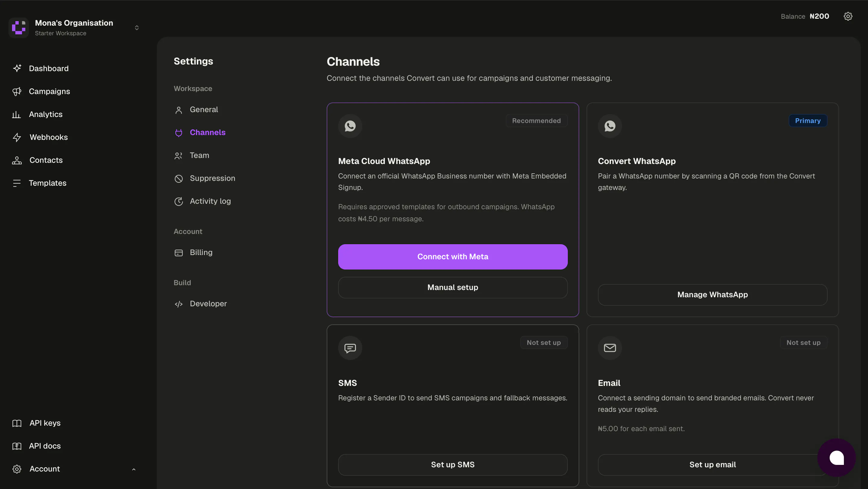Click the Not set up badge on Email card
Image resolution: width=868 pixels, height=489 pixels.
click(x=804, y=342)
